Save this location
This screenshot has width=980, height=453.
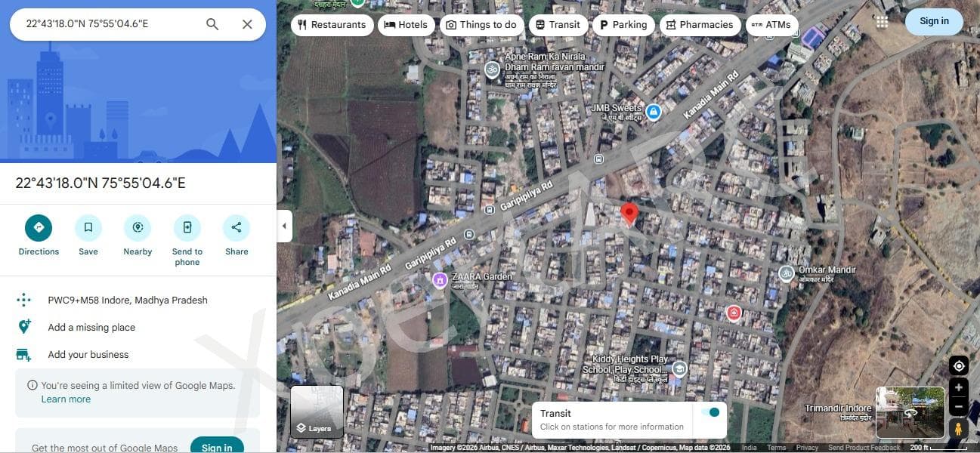coord(88,236)
